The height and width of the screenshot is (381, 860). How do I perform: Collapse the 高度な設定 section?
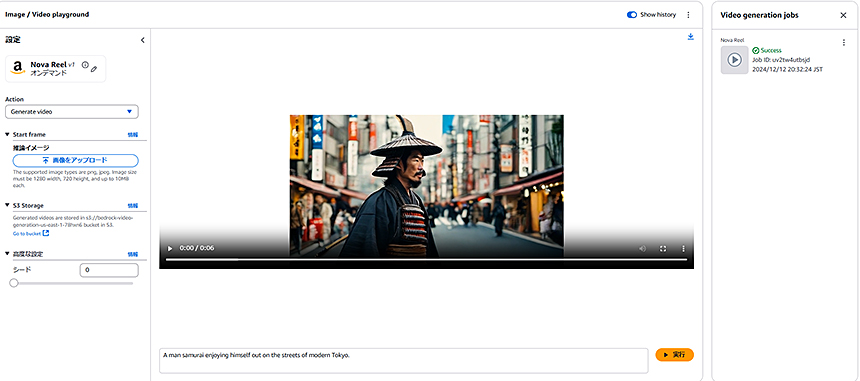[x=7, y=254]
